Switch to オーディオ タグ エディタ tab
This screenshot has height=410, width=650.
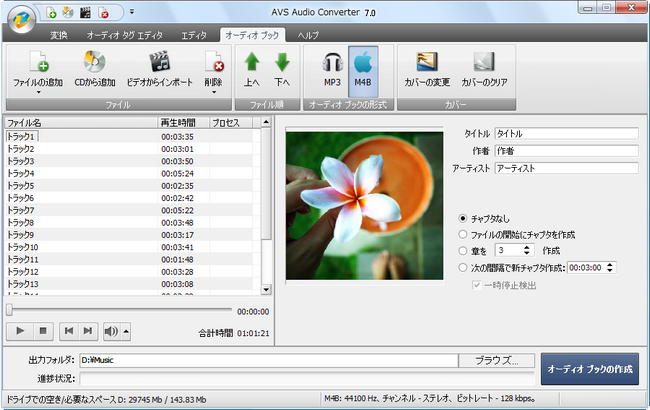[x=124, y=36]
